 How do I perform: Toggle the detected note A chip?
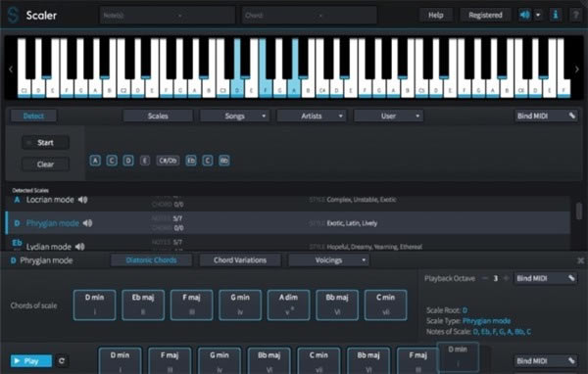pyautogui.click(x=95, y=161)
